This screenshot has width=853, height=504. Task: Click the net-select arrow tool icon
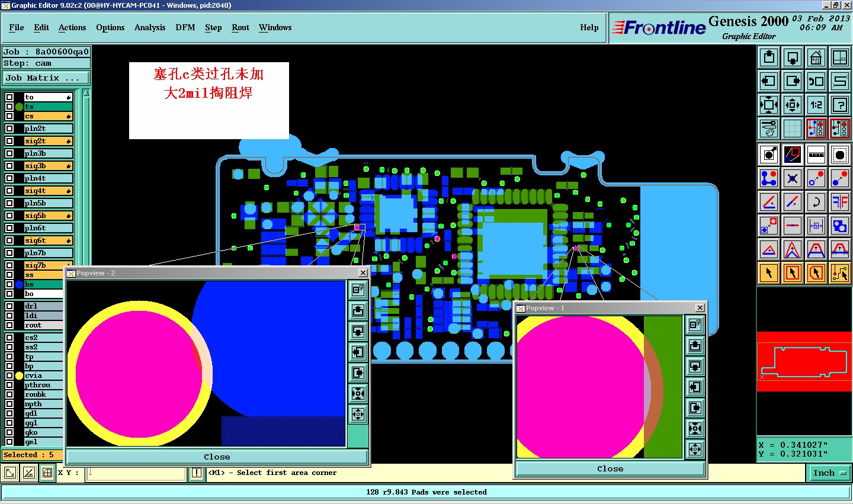[840, 273]
